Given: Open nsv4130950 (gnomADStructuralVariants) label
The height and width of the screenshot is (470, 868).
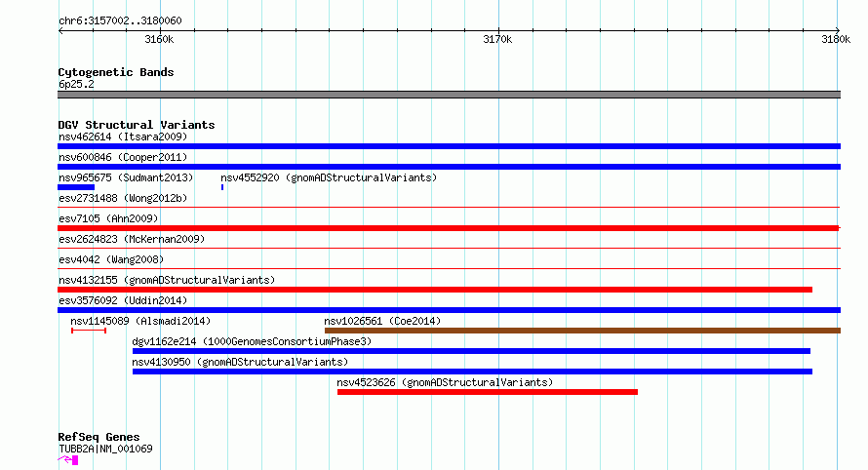Looking at the screenshot, I should (x=240, y=362).
